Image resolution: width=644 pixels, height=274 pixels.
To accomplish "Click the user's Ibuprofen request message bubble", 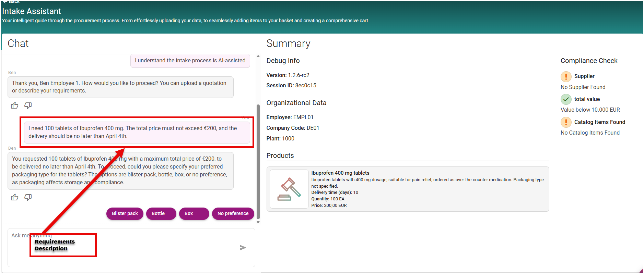I will 137,132.
